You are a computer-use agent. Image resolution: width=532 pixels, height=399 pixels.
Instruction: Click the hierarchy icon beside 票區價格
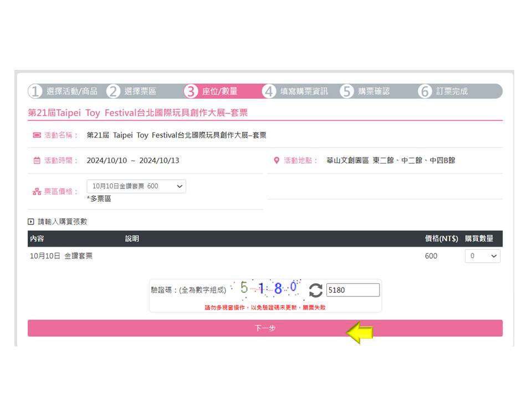[37, 192]
